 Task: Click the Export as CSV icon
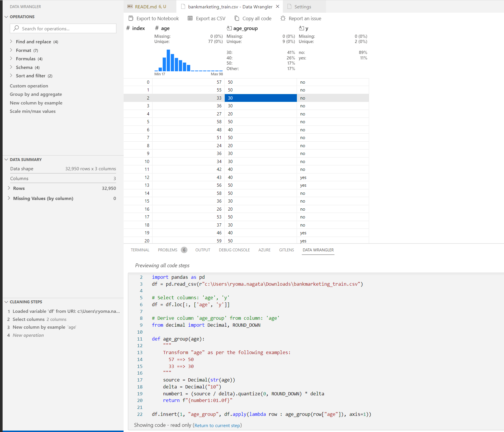[190, 18]
